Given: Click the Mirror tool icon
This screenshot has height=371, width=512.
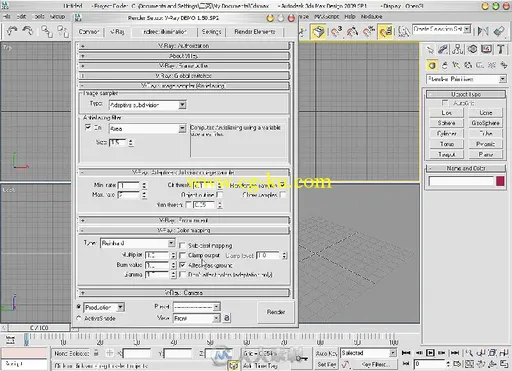Looking at the screenshot, I should click(483, 32).
